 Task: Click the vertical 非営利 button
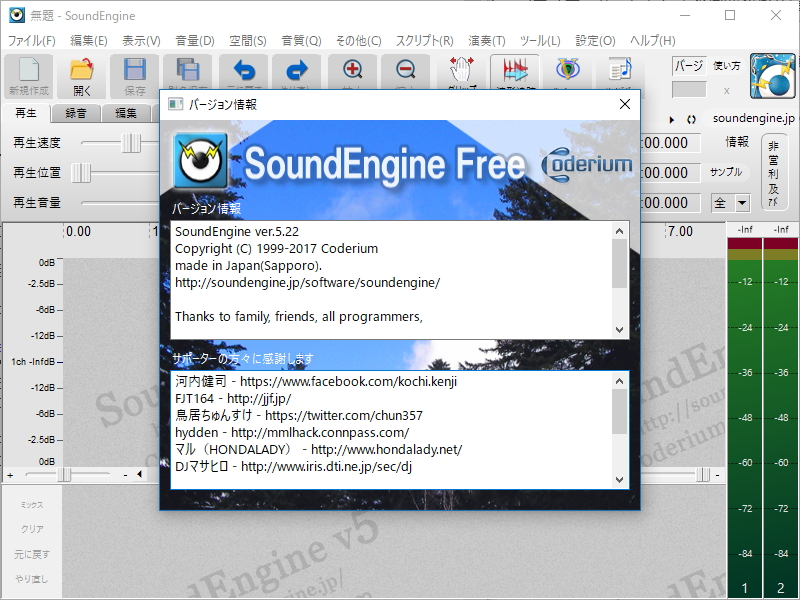click(773, 173)
